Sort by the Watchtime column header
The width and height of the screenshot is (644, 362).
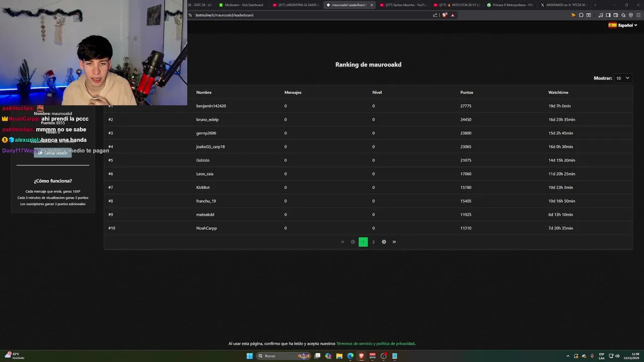click(x=558, y=93)
